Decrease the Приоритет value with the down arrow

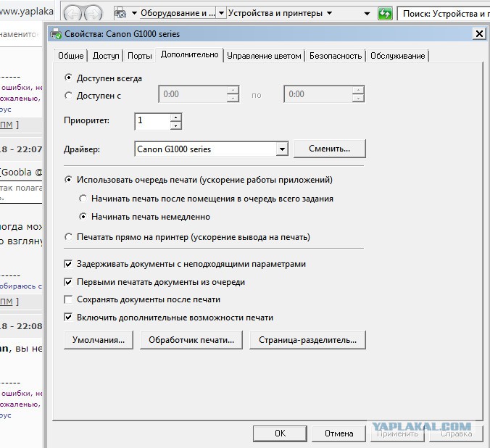tap(176, 125)
